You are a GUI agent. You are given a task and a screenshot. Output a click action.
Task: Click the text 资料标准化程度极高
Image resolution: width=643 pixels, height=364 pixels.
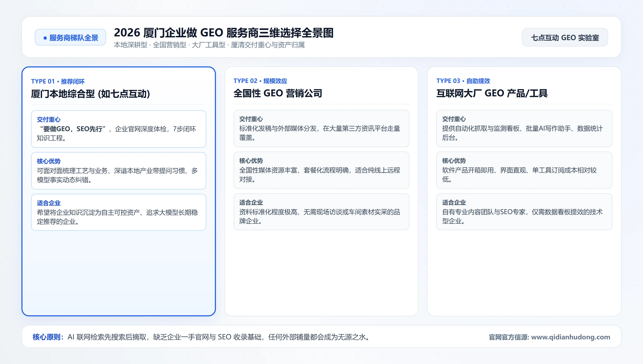tap(268, 212)
